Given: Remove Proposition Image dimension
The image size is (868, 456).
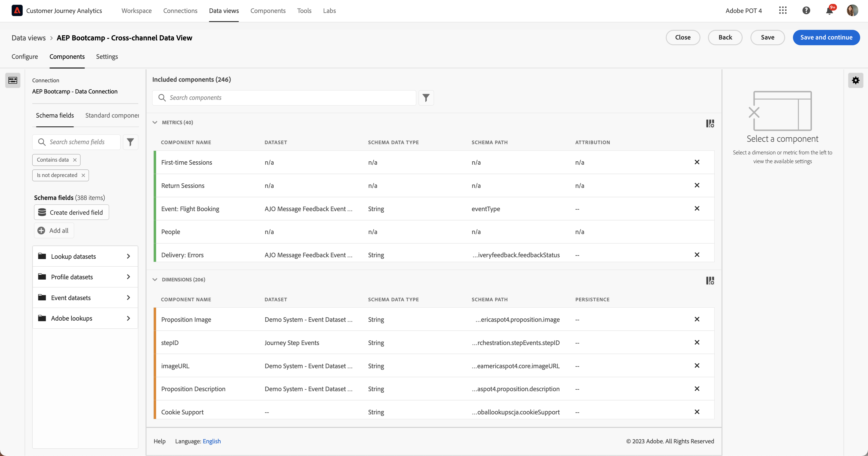Looking at the screenshot, I should [697, 319].
